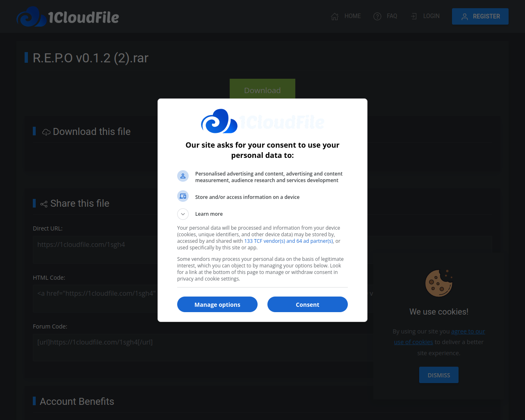Click the cookie icon in cookie notice
Image resolution: width=525 pixels, height=420 pixels.
439,283
